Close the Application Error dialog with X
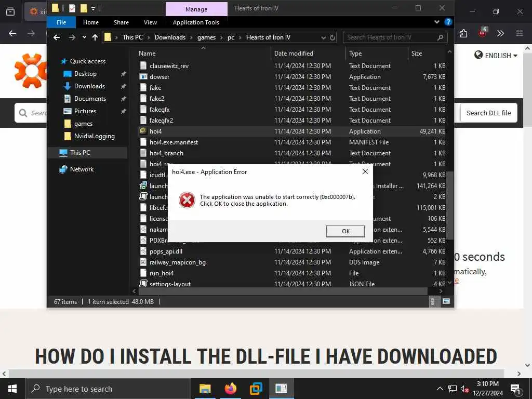This screenshot has height=399, width=532. [365, 171]
